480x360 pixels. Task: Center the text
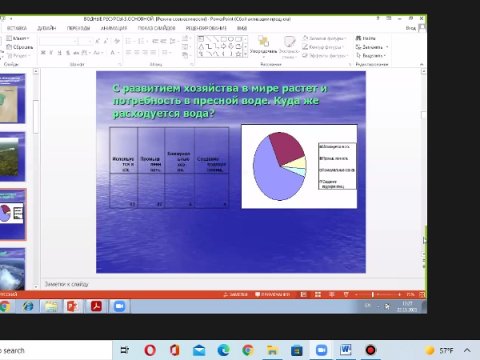137,53
